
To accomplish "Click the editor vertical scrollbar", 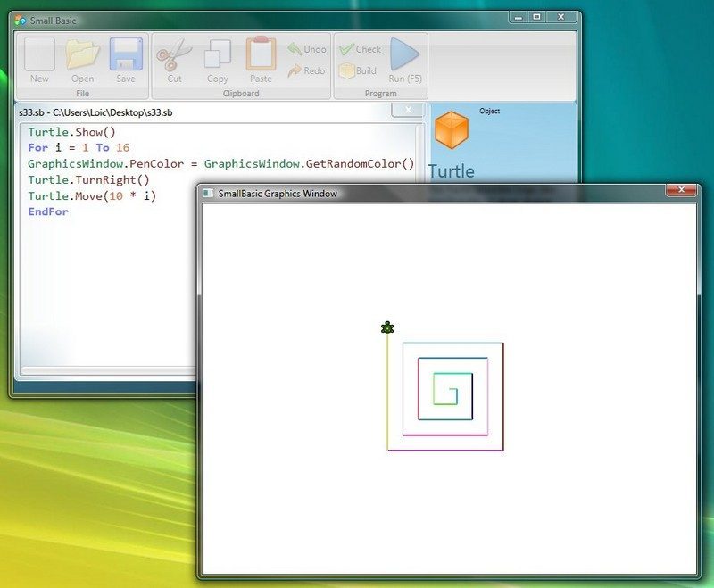I will pos(419,153).
